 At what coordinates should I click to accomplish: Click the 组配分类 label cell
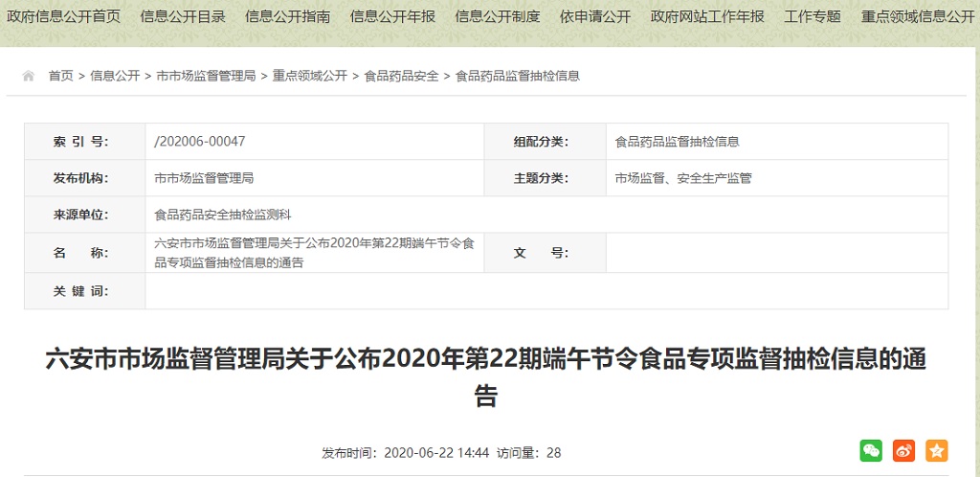click(545, 142)
